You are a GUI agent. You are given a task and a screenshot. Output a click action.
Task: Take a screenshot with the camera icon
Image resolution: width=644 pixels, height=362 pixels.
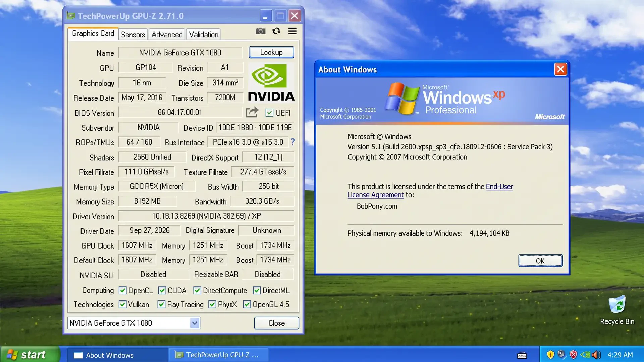click(x=260, y=31)
